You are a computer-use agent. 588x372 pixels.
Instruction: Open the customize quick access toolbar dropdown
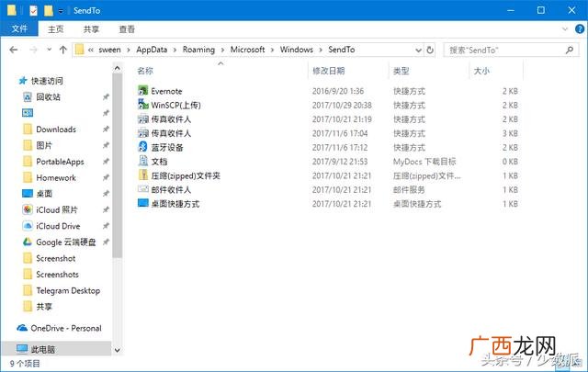[61, 11]
